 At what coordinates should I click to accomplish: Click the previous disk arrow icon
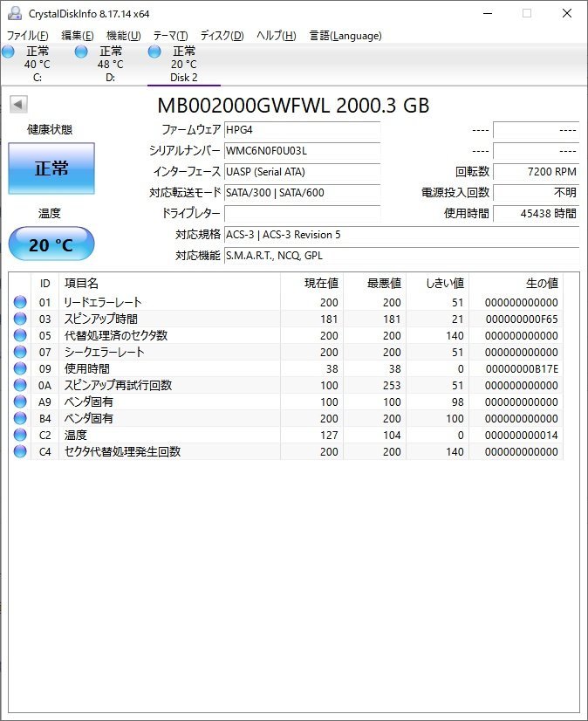pos(19,105)
